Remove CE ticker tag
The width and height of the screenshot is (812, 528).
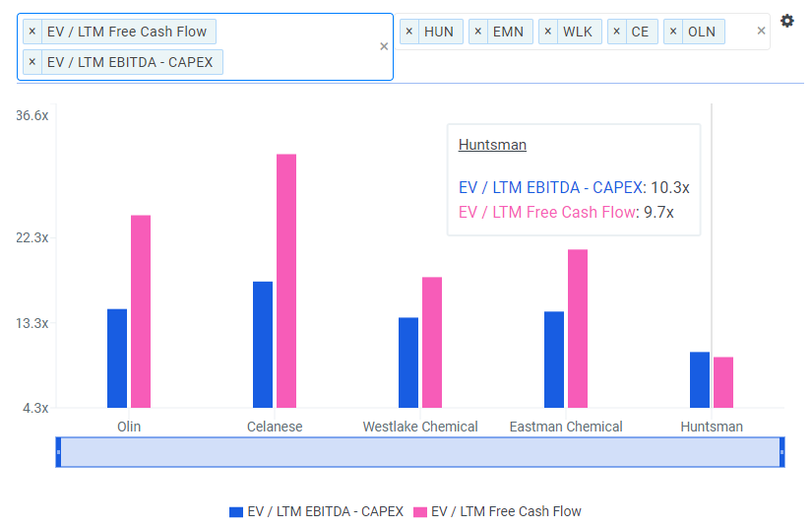tap(617, 32)
